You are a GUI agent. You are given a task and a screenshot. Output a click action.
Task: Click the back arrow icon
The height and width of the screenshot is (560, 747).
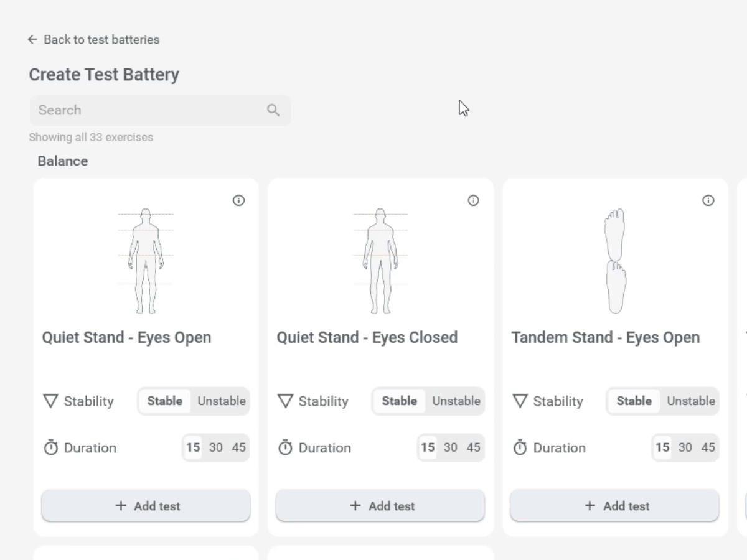pyautogui.click(x=32, y=39)
